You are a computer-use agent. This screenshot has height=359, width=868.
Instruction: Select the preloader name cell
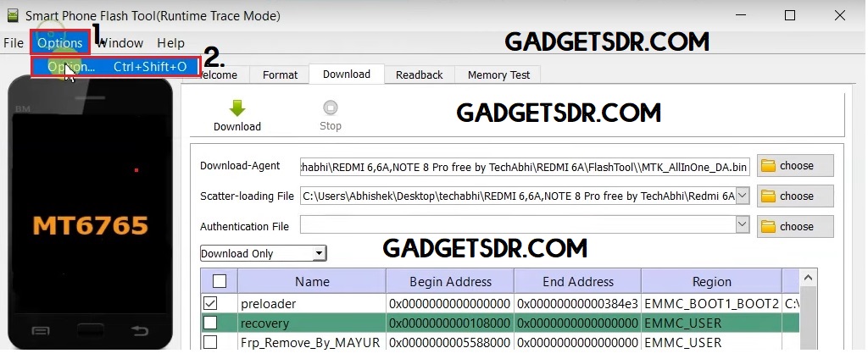point(312,304)
